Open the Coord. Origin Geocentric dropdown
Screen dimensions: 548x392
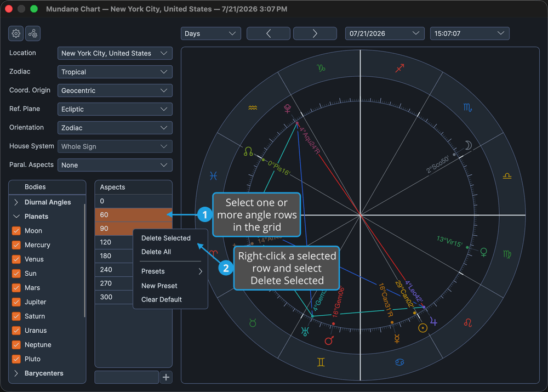115,90
